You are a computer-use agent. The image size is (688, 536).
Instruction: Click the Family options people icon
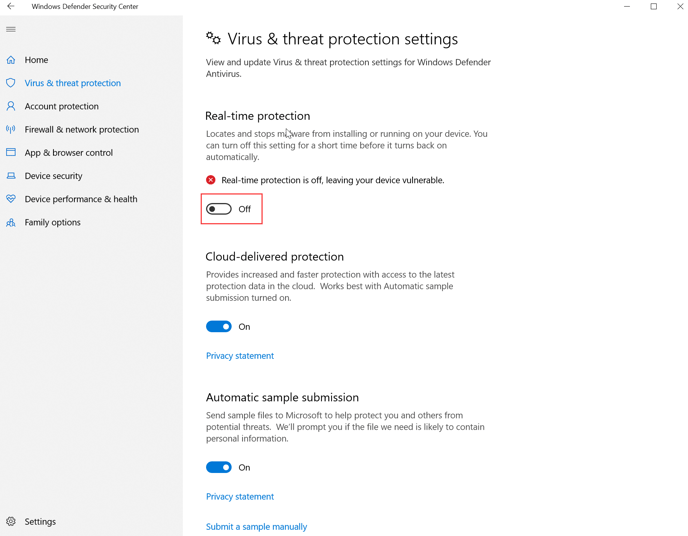pos(11,222)
